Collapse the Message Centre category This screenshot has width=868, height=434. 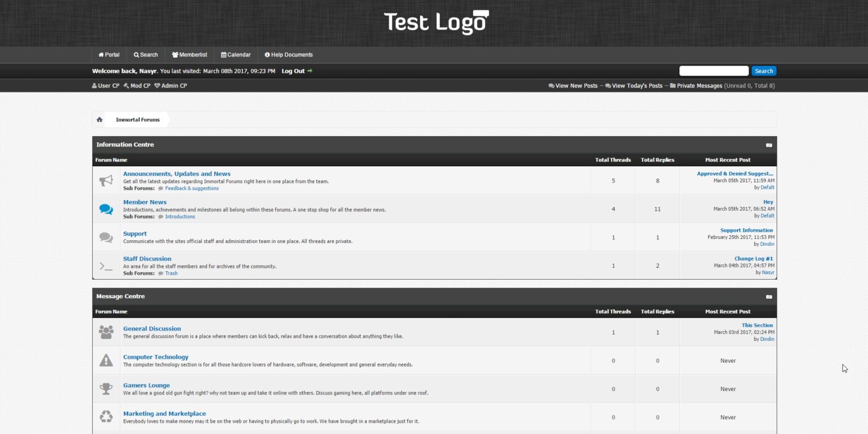[x=769, y=296]
